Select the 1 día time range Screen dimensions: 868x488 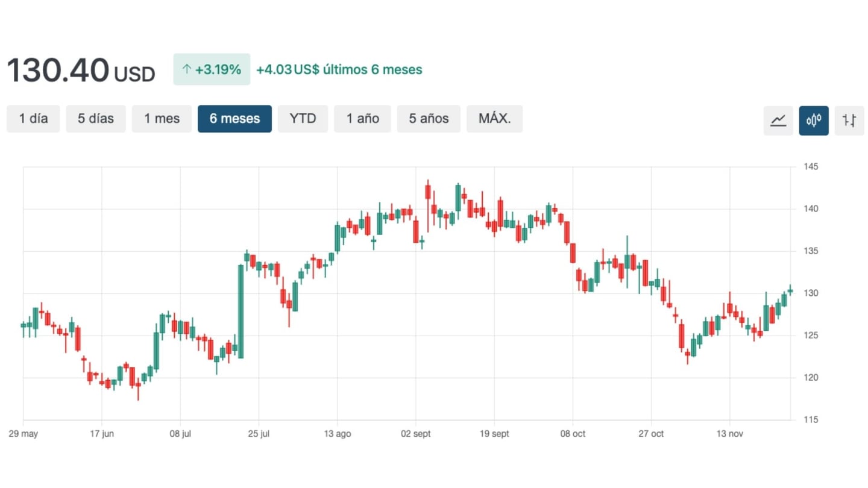[x=33, y=119]
